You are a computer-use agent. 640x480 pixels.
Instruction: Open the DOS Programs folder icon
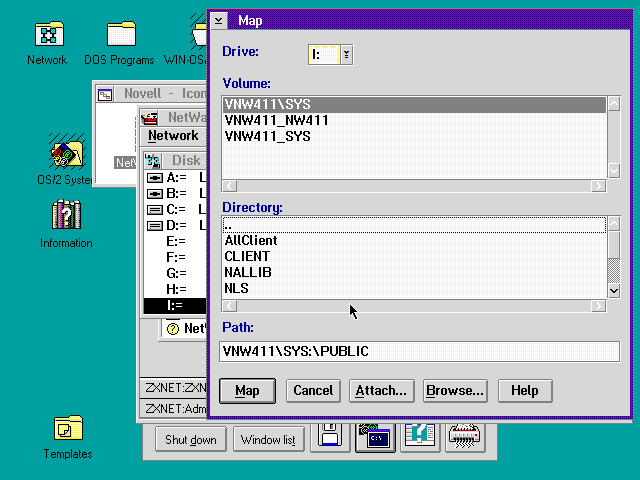(x=121, y=34)
